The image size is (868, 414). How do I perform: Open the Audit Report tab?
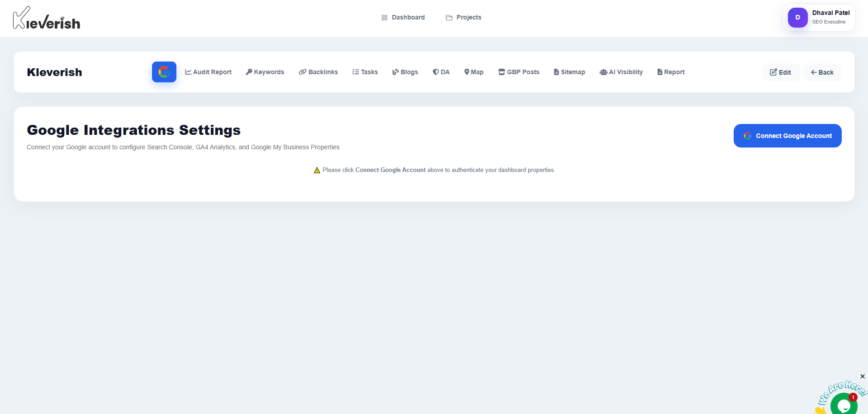(208, 72)
